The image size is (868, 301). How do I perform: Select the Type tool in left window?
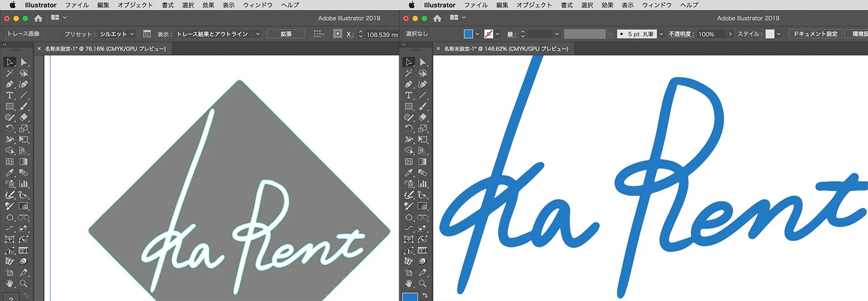click(10, 95)
